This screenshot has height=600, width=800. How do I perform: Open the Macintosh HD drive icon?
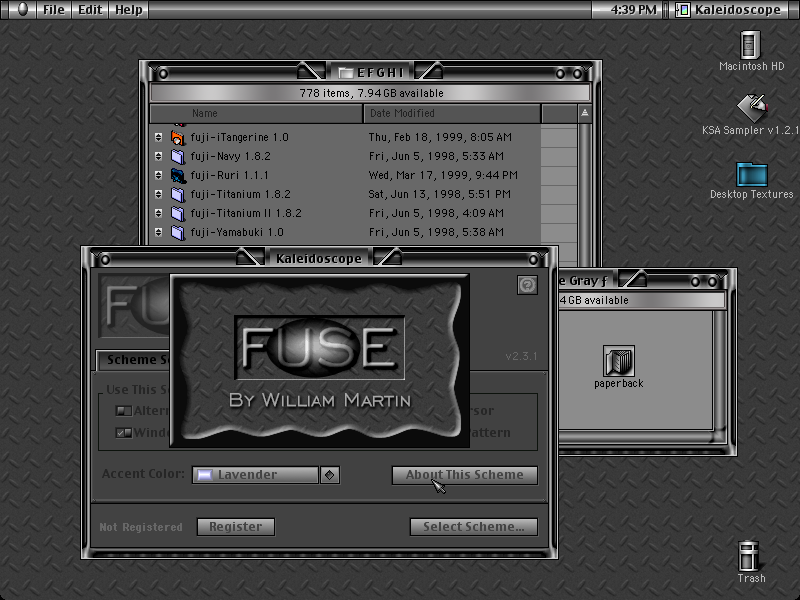(751, 45)
